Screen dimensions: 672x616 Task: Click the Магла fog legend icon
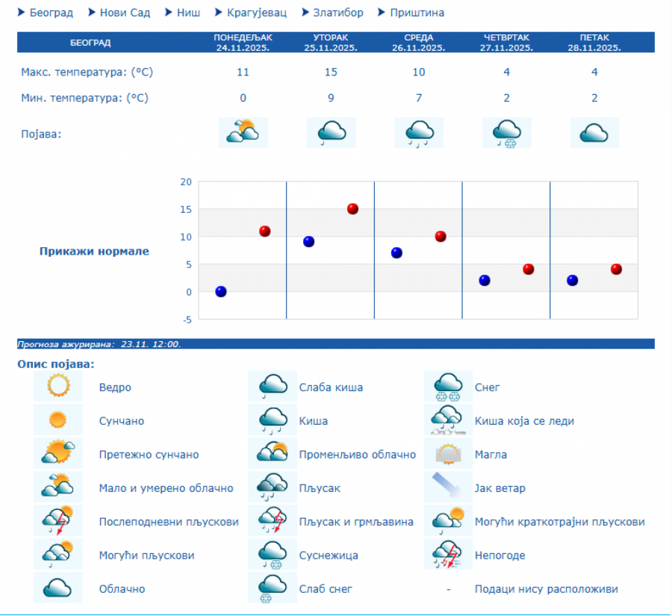pos(448,454)
